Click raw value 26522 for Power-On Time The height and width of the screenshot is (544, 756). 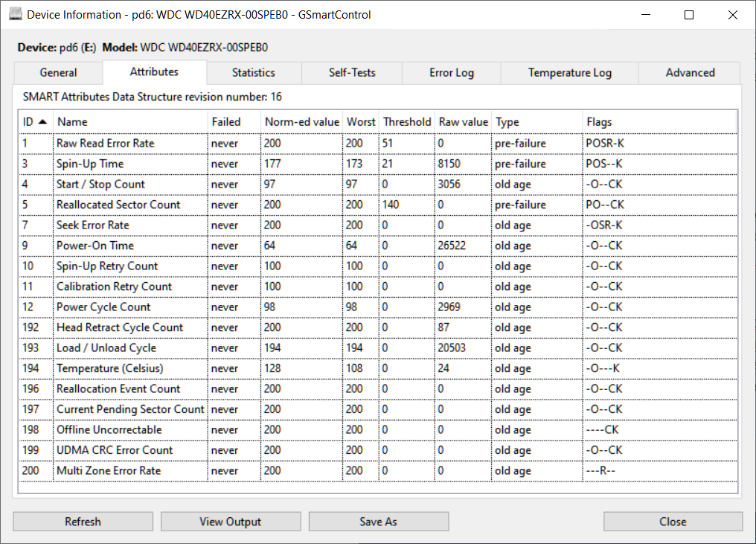[452, 246]
